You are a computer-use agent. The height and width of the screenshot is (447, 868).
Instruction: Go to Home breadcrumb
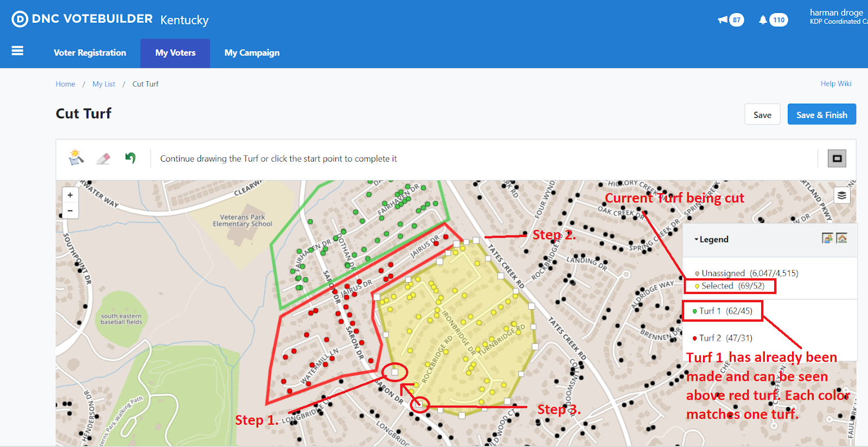point(65,84)
